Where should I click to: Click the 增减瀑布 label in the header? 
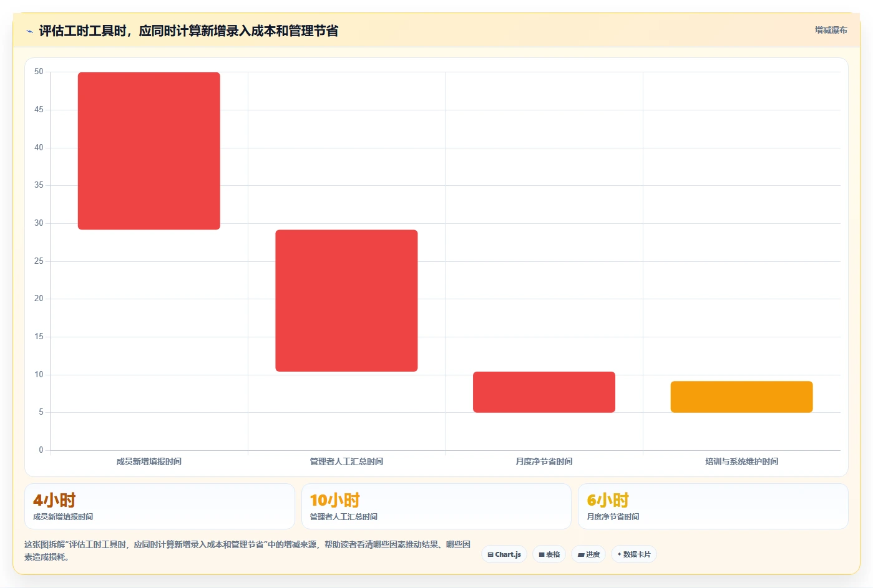tap(831, 30)
